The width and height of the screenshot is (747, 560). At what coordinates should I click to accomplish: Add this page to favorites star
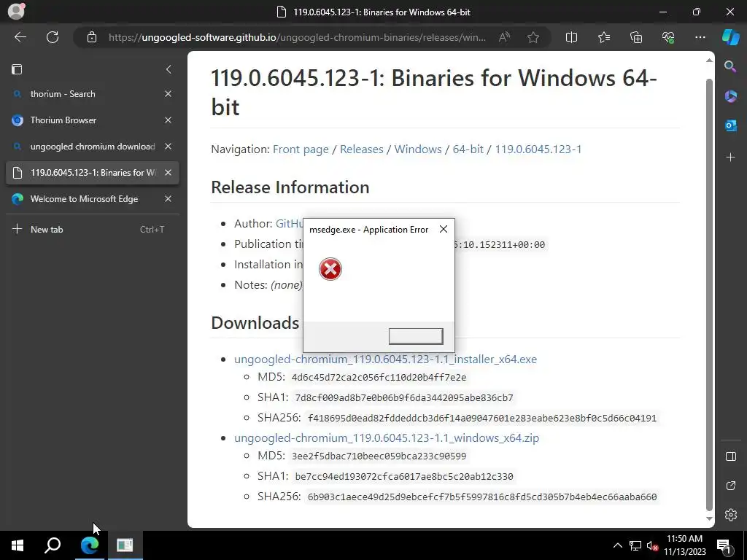click(x=533, y=37)
